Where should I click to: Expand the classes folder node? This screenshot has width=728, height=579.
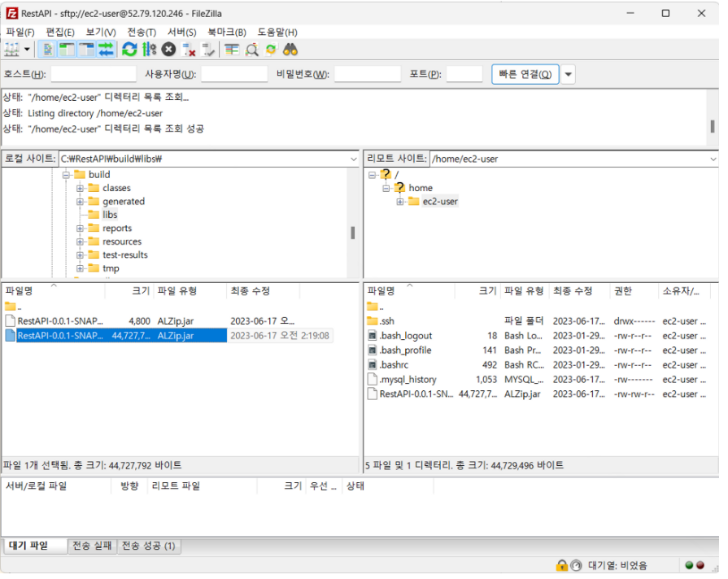(80, 189)
